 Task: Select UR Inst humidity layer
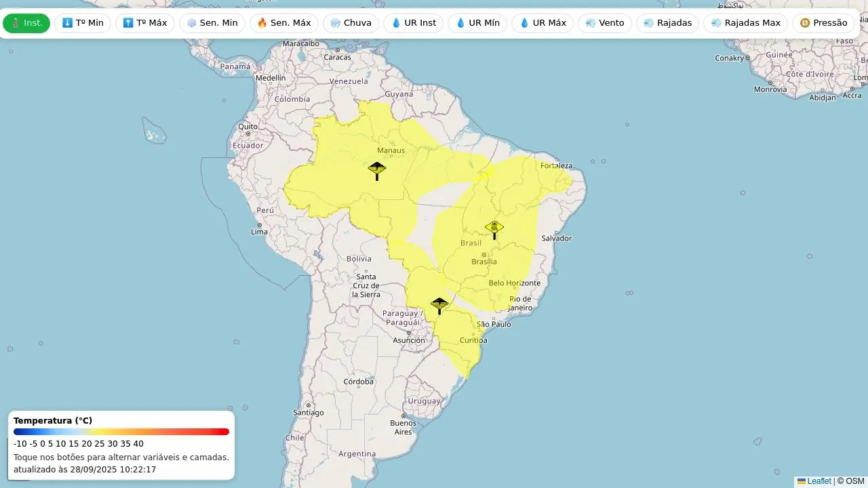click(413, 23)
